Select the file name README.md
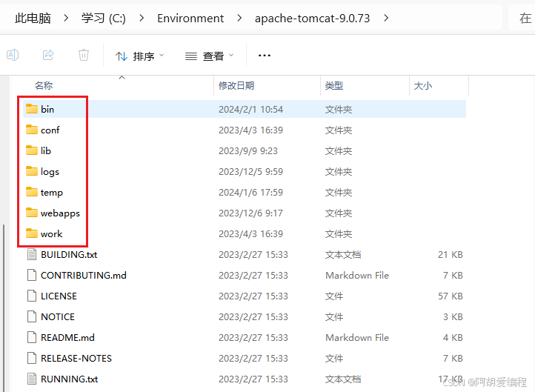The image size is (535, 392). tap(67, 337)
